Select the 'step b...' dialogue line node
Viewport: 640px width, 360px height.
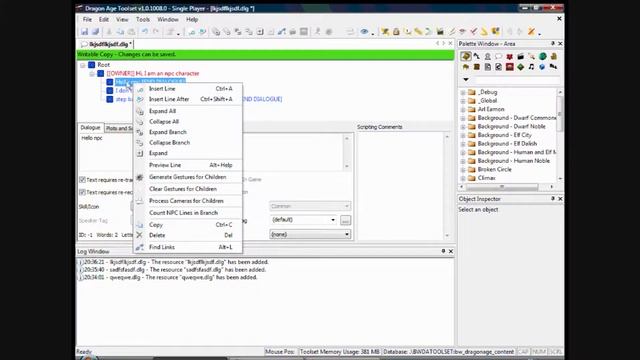[x=123, y=99]
